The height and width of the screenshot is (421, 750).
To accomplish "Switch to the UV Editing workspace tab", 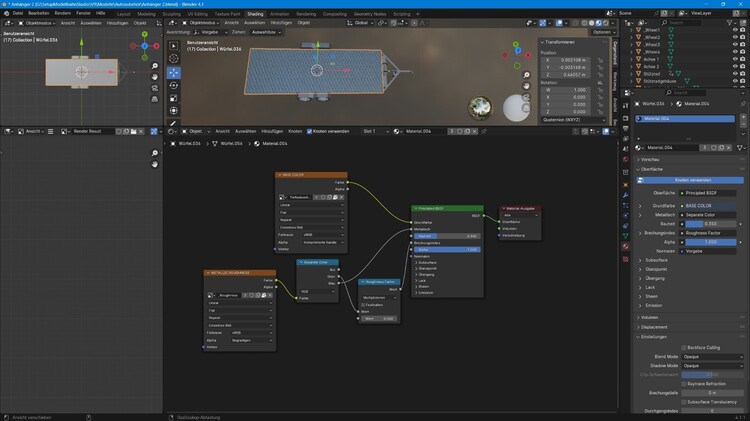I will point(198,14).
